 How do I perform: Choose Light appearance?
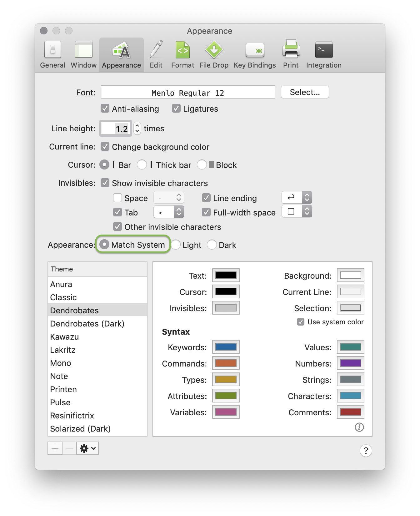(176, 245)
